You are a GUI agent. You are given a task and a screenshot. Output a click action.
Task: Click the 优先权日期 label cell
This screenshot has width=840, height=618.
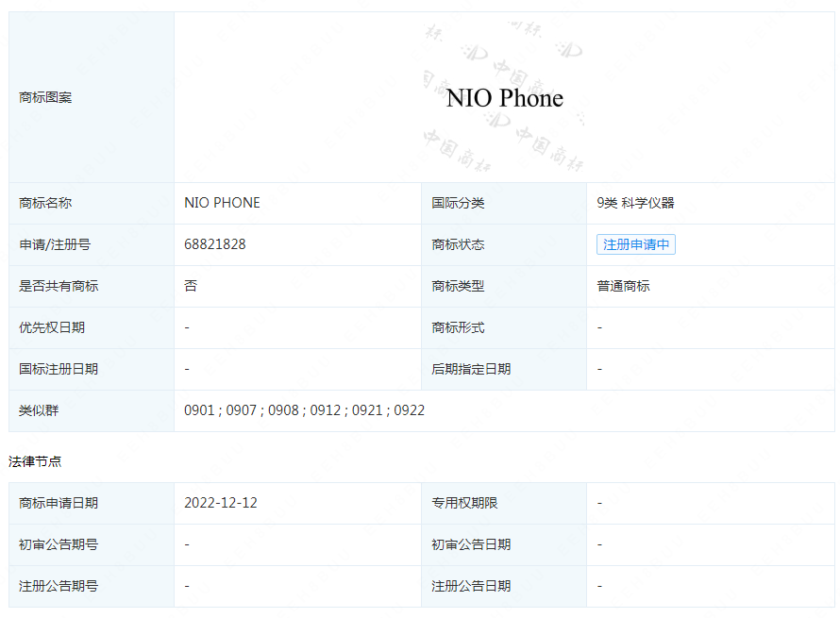[52, 327]
